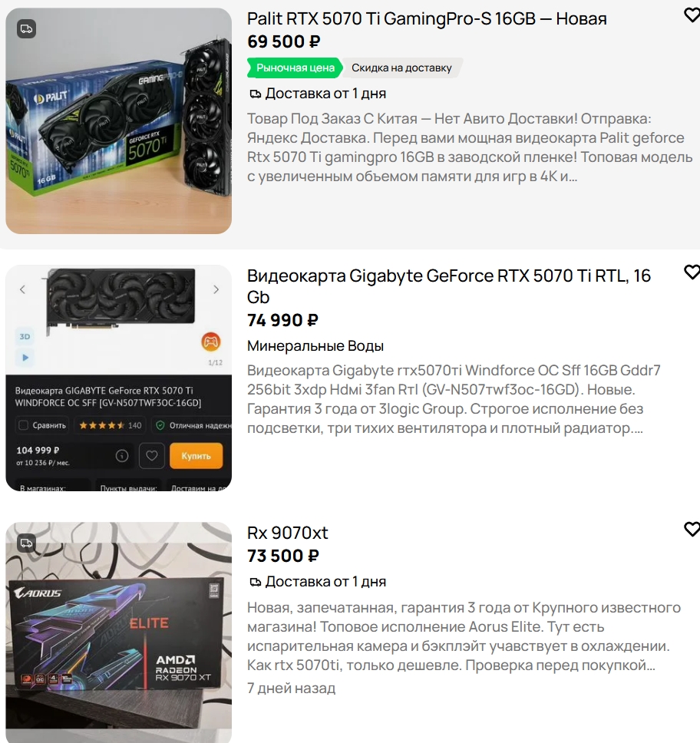Screen dimensions: 700x743
Task: Click the orange gamepad icon in Gigabyte thumbnail
Action: [x=211, y=342]
